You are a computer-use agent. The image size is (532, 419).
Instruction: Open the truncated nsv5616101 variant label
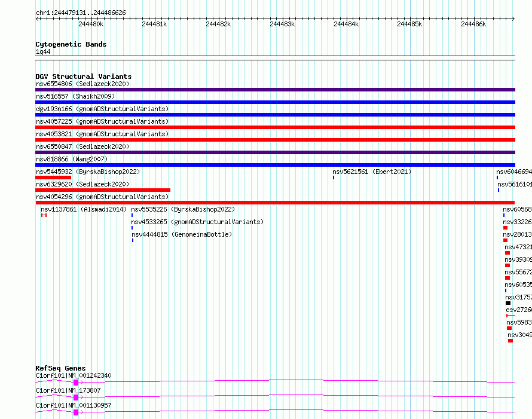tap(515, 184)
